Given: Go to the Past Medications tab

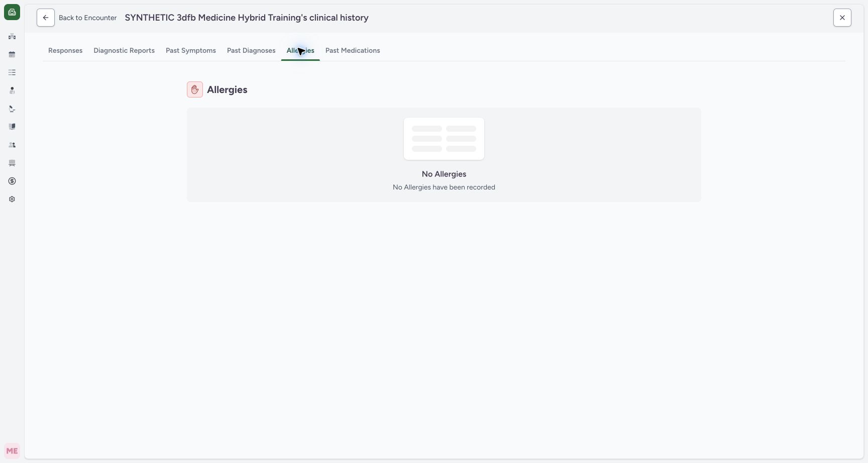Looking at the screenshot, I should pyautogui.click(x=353, y=50).
